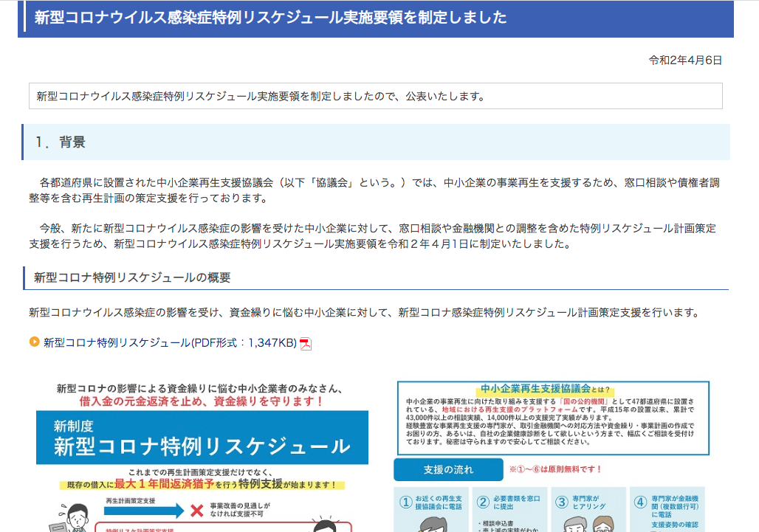The width and height of the screenshot is (759, 532).
Task: Click the red note ※①〜⑥は原則無料です！
Action: (x=555, y=469)
